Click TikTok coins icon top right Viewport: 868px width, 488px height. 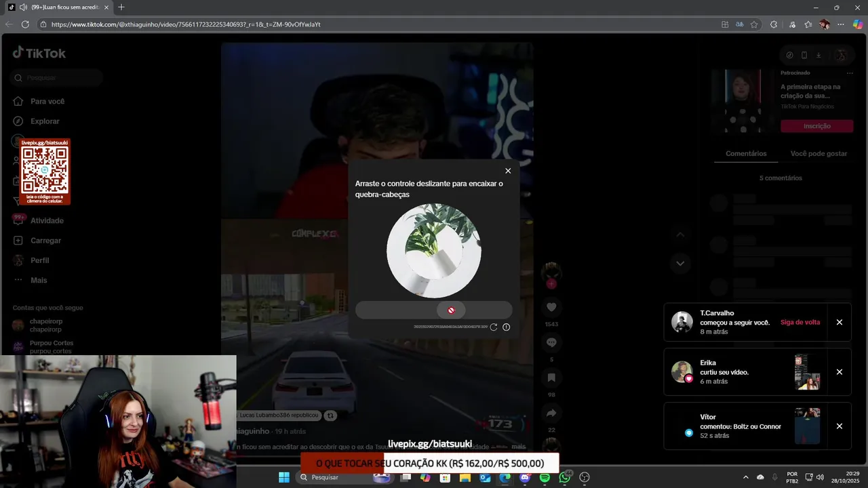[x=789, y=55]
